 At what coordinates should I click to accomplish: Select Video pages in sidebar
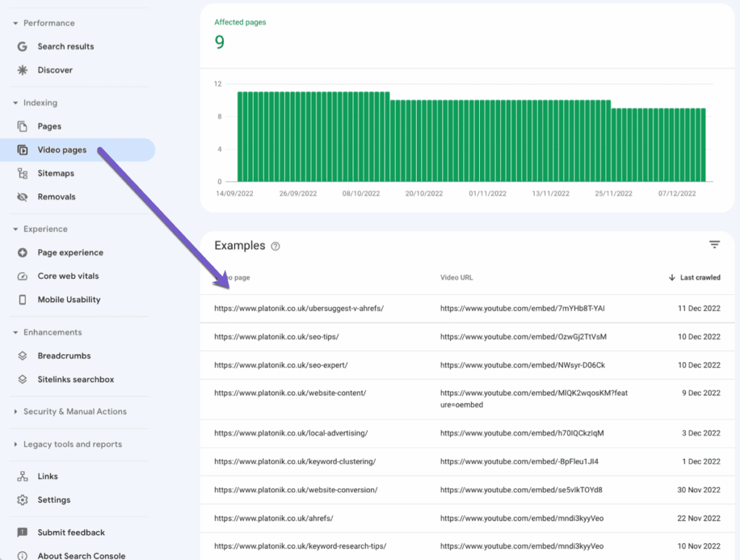click(62, 150)
